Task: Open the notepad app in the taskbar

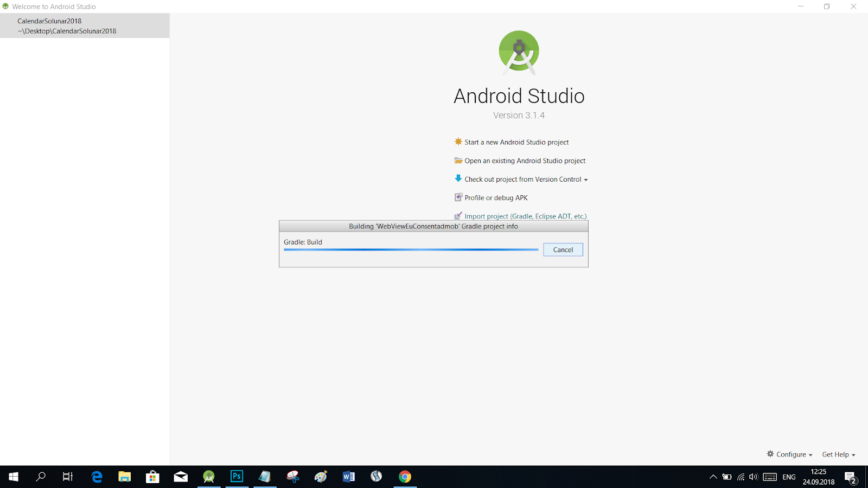Action: [x=265, y=477]
